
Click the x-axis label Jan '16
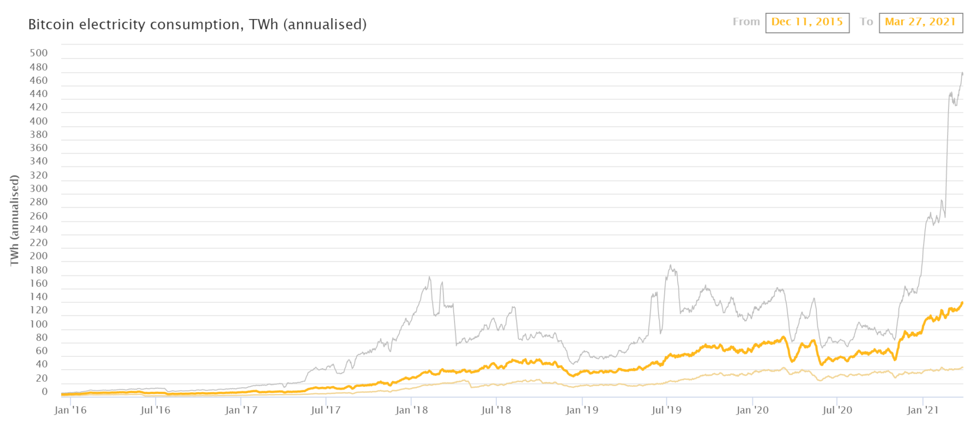tap(70, 410)
